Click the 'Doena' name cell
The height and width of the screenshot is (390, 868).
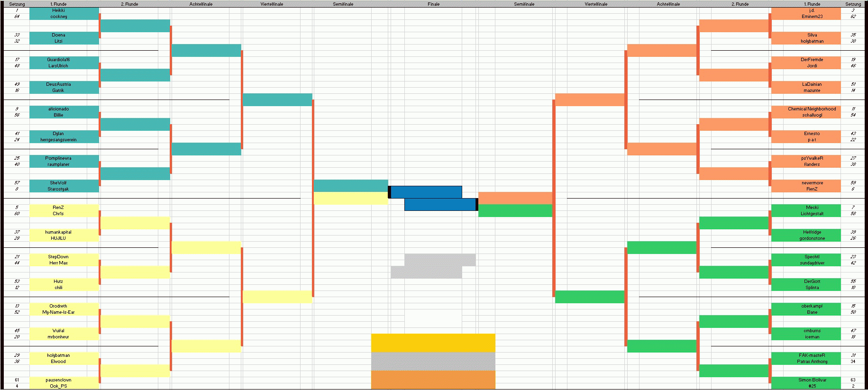pos(64,35)
